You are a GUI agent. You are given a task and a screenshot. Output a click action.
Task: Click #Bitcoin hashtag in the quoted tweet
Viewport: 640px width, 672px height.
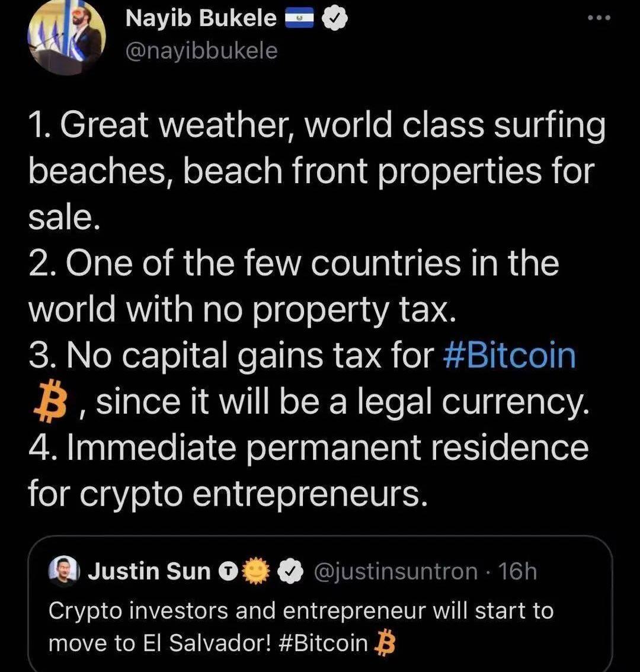[x=324, y=643]
